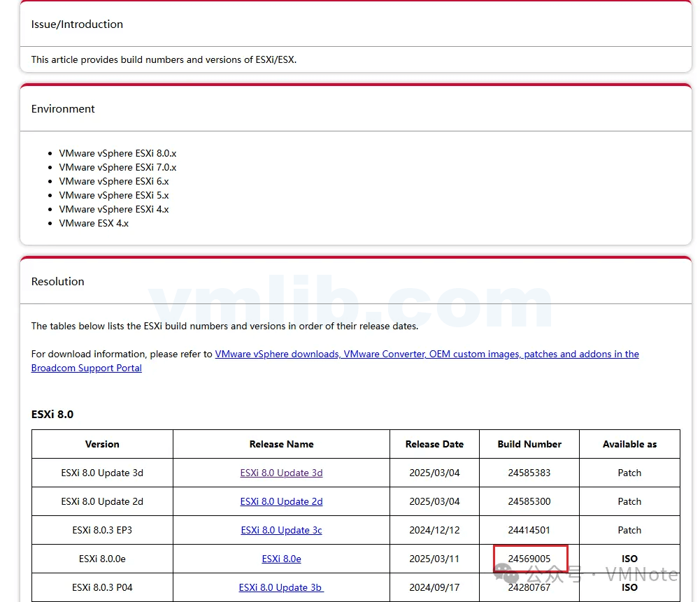Open the ESXi 8.0 Update 3d release link
The image size is (700, 602).
click(x=281, y=473)
